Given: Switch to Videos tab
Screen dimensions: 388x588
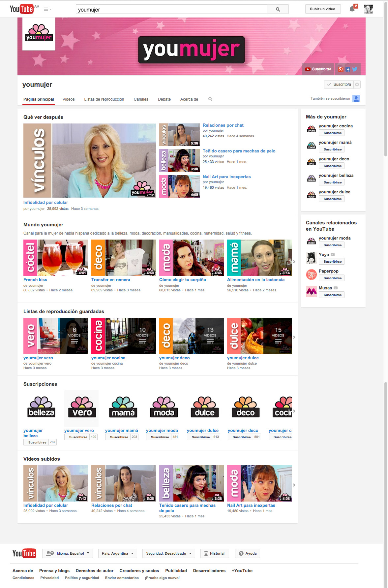Looking at the screenshot, I should point(69,99).
